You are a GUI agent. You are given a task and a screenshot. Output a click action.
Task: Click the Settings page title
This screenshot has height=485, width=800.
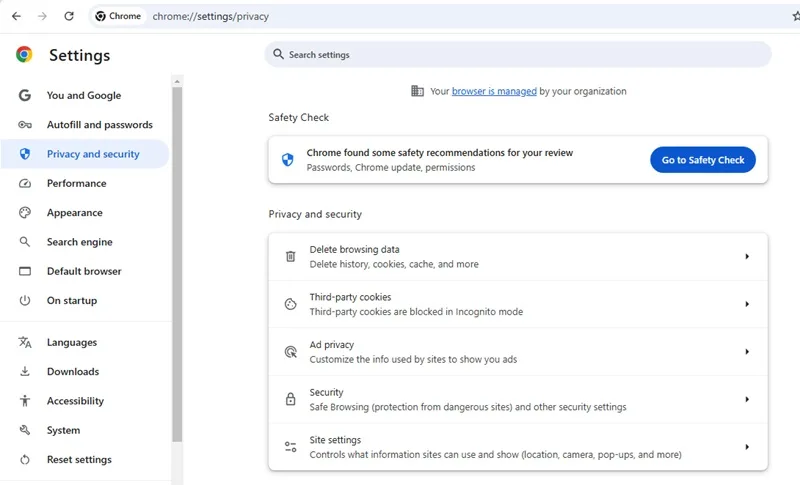[x=80, y=55]
